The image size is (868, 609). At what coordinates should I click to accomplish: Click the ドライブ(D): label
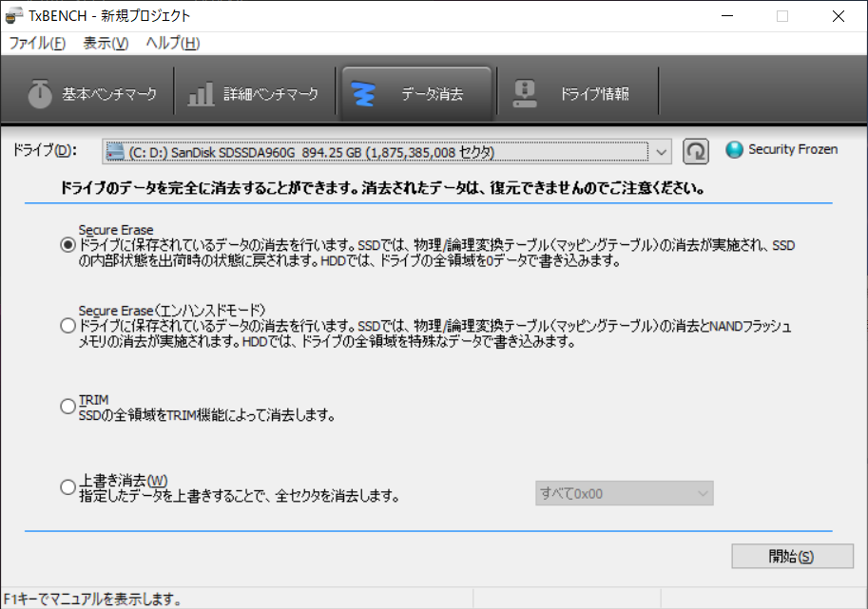coord(45,150)
